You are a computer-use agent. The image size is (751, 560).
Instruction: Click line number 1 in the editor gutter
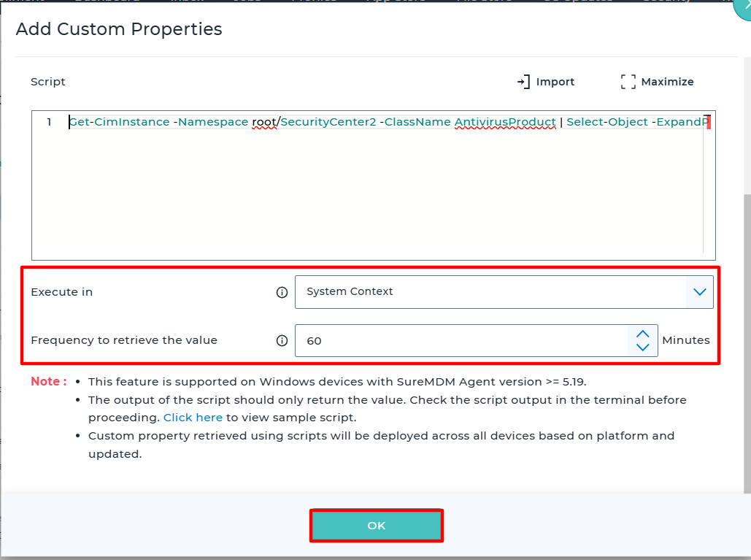pyautogui.click(x=49, y=122)
